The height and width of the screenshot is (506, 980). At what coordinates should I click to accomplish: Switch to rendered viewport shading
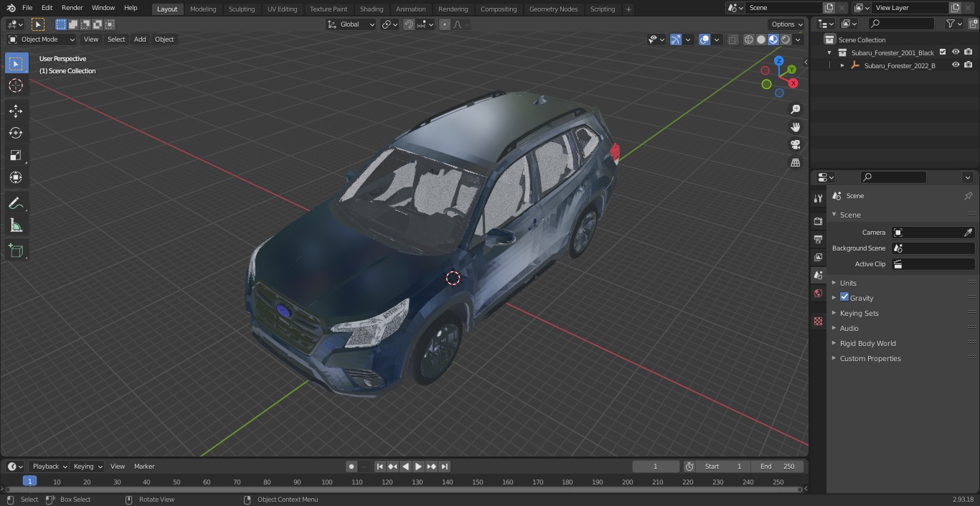[786, 39]
